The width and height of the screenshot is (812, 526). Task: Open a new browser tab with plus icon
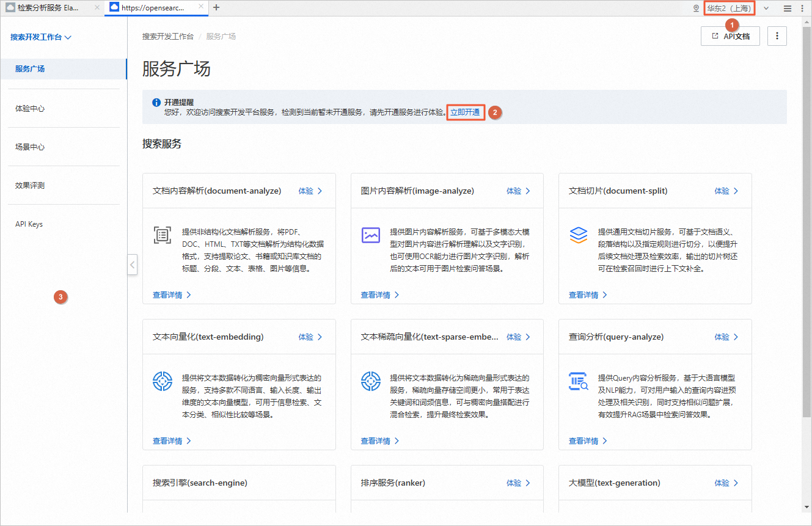coord(216,8)
